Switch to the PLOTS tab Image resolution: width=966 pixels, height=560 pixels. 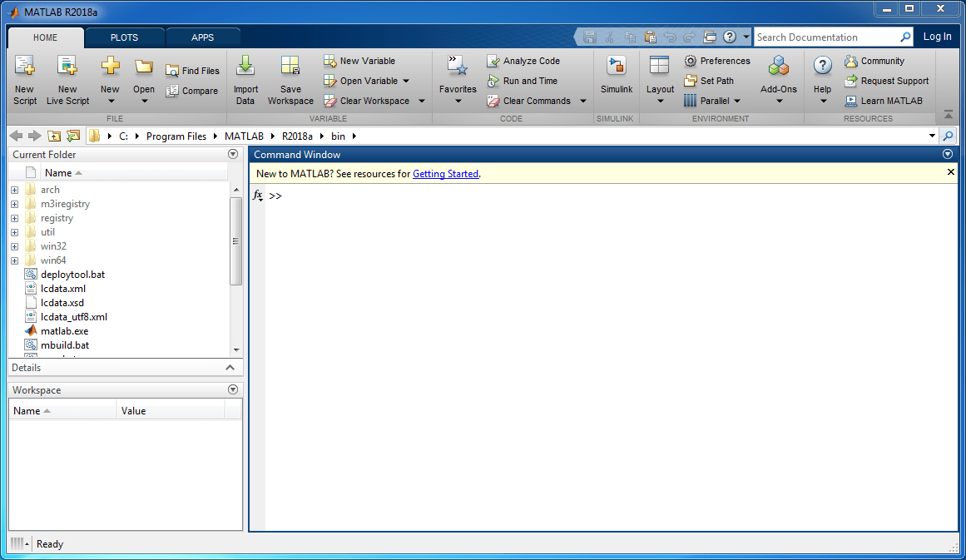tap(125, 37)
